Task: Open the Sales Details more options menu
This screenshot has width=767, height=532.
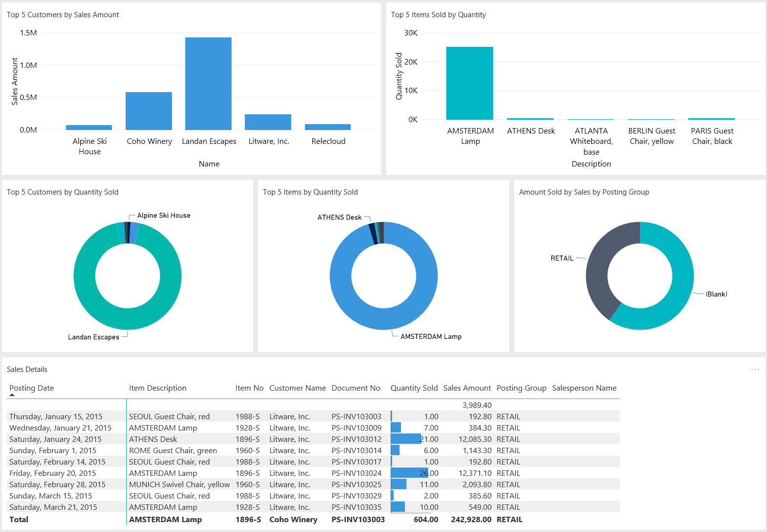Action: coord(755,369)
